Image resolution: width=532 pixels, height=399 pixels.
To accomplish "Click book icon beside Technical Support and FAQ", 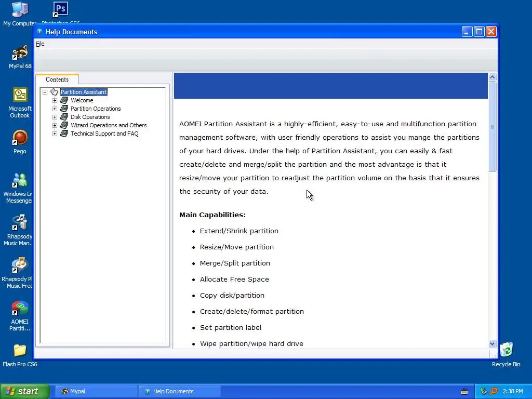I will (64, 134).
